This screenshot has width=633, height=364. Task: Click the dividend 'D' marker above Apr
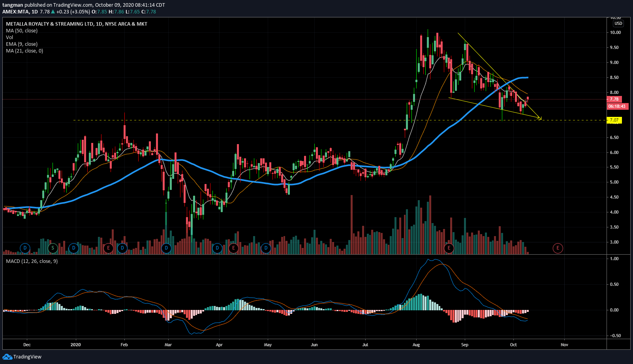pyautogui.click(x=217, y=248)
